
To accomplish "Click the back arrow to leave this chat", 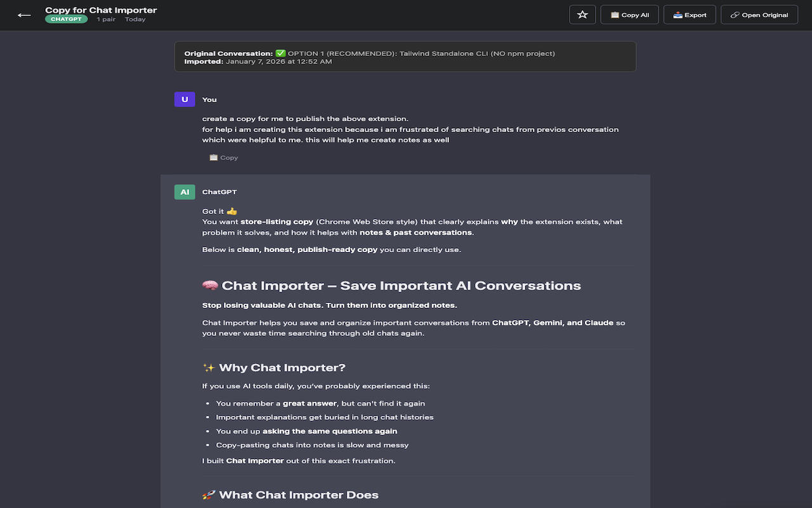I will click(24, 15).
